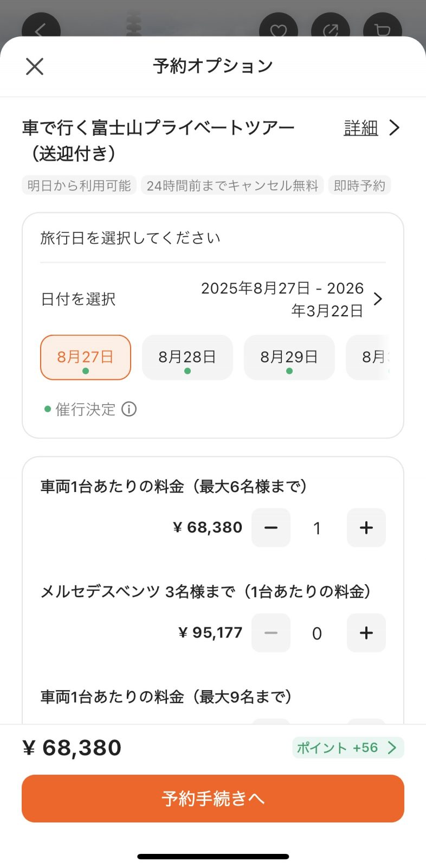Expand details with chevron beside 詳細

click(395, 128)
